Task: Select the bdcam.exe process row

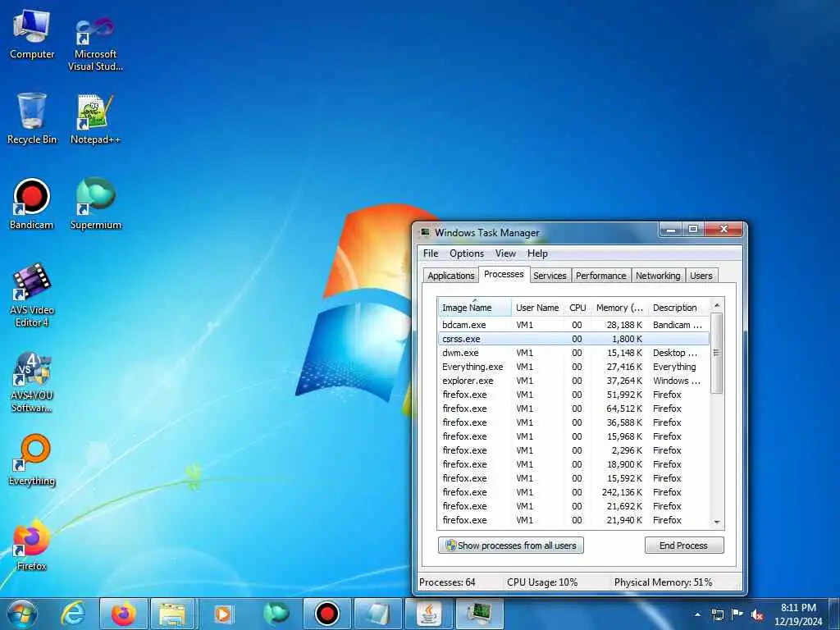Action: (573, 325)
